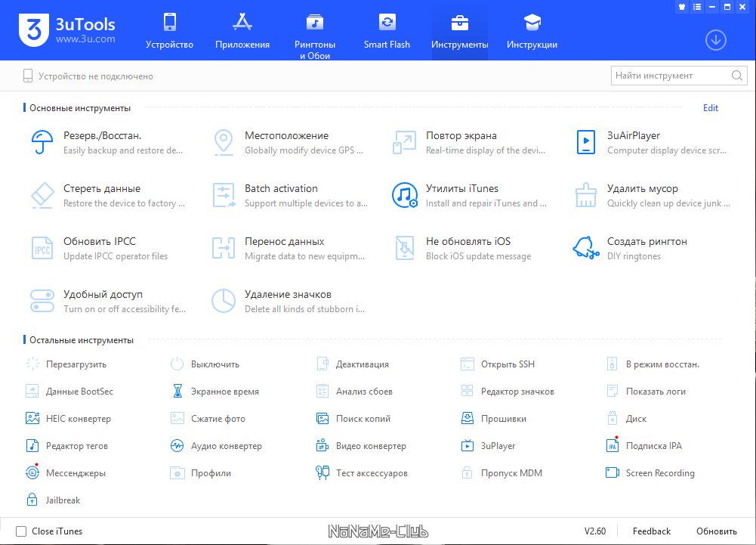
Task: Click the Не обновлять iOS icon
Action: (405, 248)
